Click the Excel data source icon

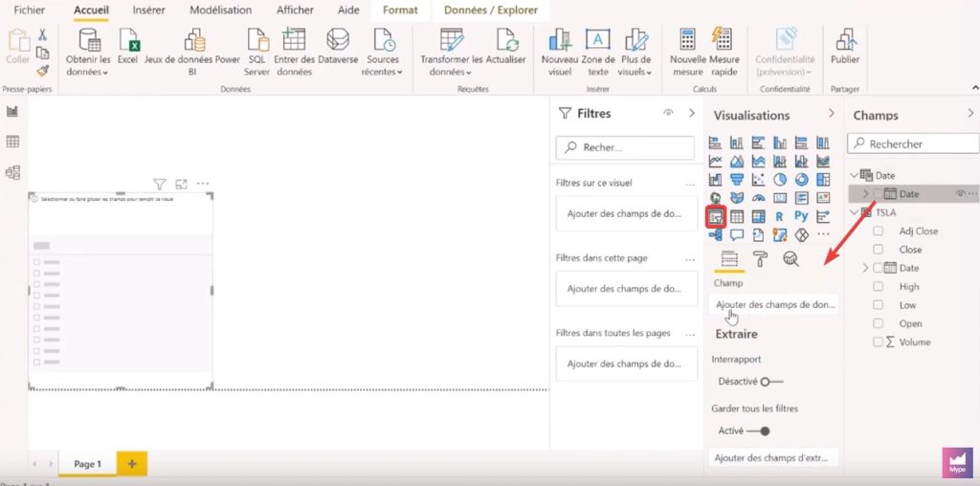[x=127, y=47]
